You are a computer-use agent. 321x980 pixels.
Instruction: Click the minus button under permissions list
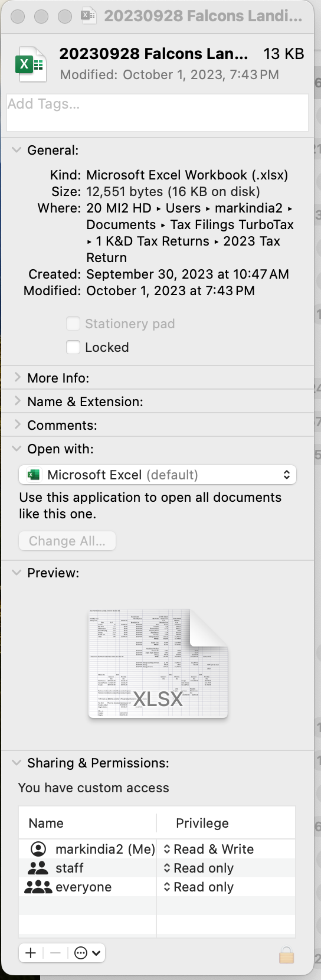click(55, 953)
